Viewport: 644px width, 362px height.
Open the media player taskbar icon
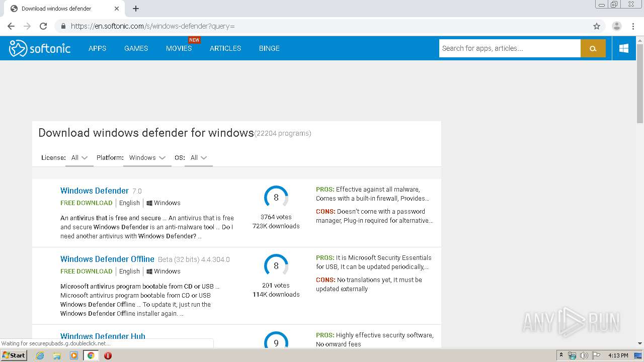(74, 355)
